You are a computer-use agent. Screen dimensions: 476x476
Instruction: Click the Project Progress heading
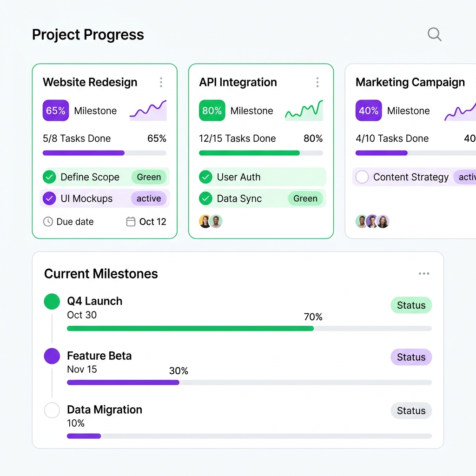[x=88, y=34]
